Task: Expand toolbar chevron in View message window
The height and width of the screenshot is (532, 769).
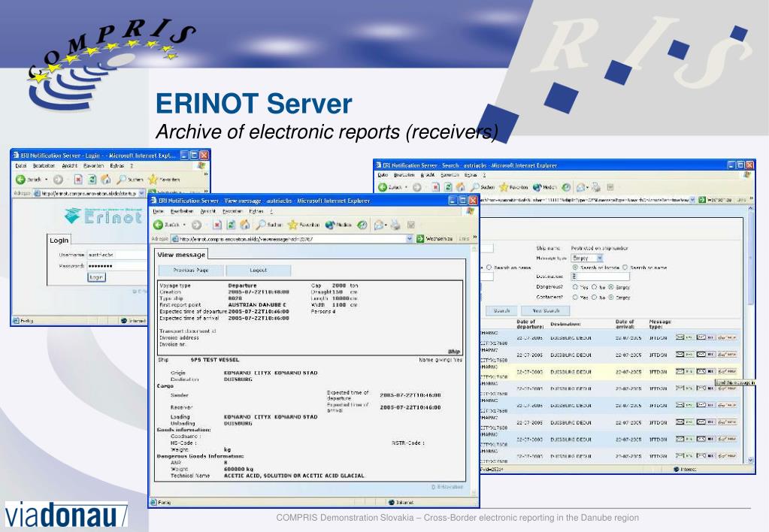Action: 474,237
